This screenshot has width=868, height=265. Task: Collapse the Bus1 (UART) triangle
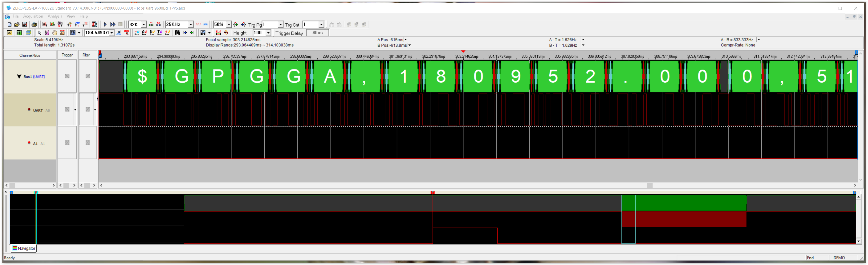pos(19,77)
